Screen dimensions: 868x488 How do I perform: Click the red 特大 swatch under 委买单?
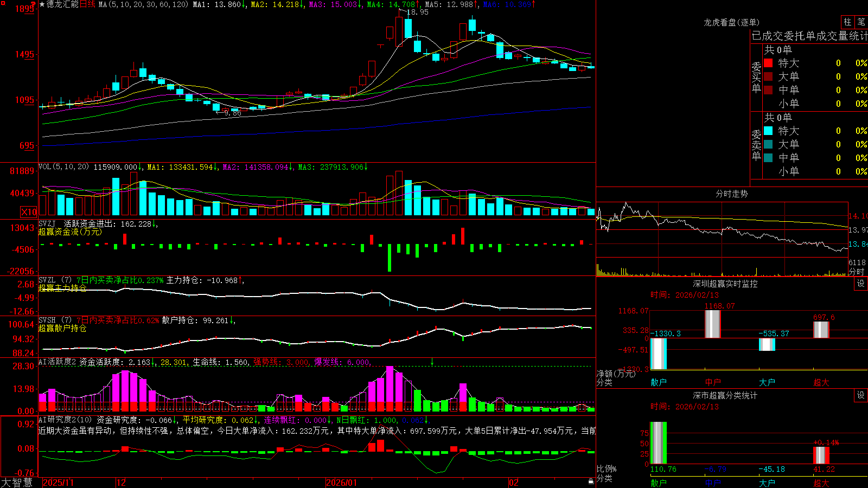point(768,63)
